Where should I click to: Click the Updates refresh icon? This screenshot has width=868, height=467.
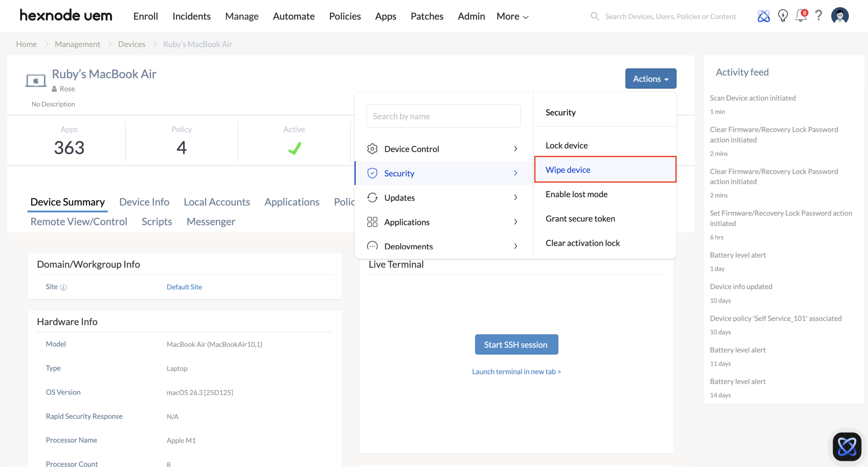click(372, 197)
